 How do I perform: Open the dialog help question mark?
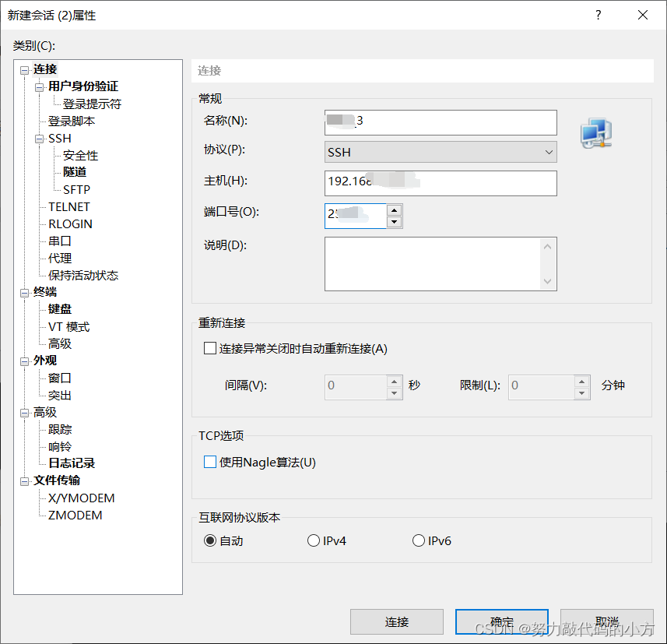[x=598, y=15]
